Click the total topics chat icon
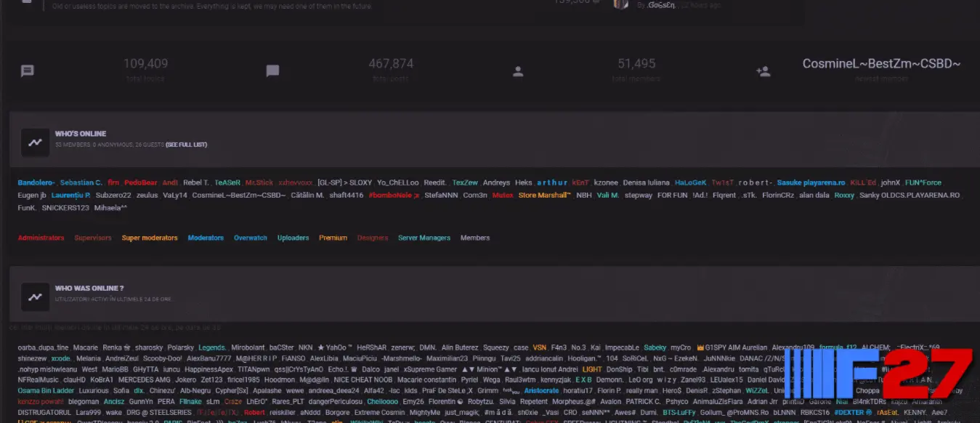Screen dimensions: 980x423 click(27, 71)
